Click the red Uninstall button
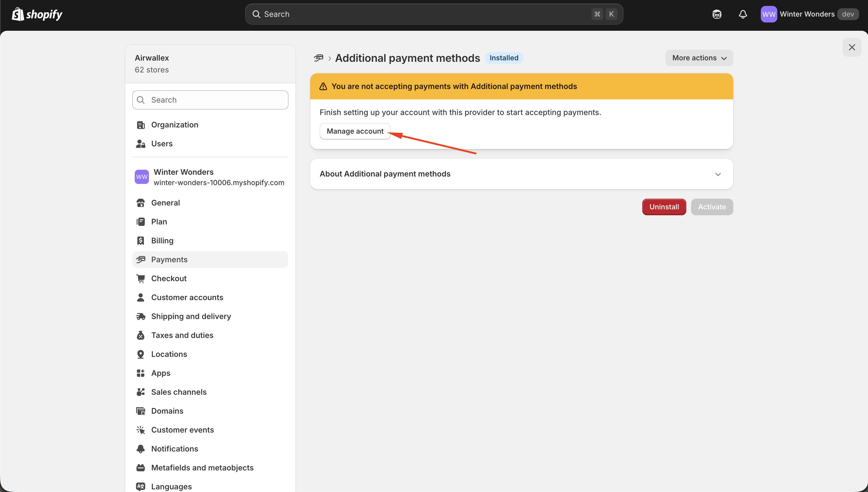The height and width of the screenshot is (492, 868). pyautogui.click(x=664, y=207)
